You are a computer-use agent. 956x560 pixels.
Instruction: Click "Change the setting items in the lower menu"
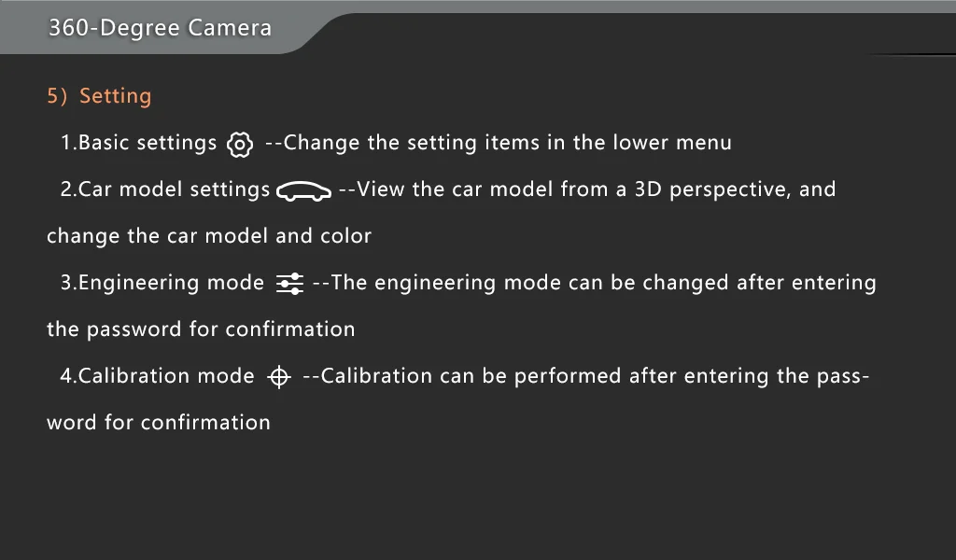tap(507, 143)
